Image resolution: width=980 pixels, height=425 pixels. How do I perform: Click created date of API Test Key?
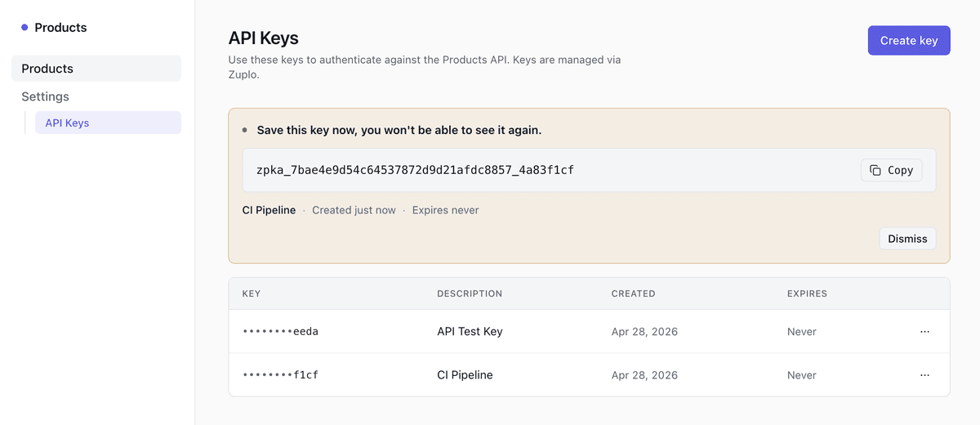point(644,332)
